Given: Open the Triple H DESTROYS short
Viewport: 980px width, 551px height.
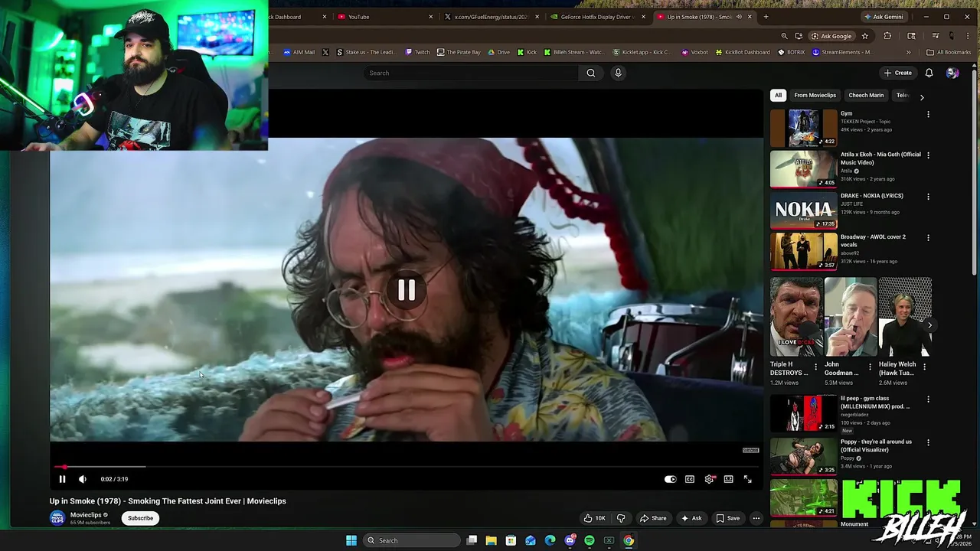Looking at the screenshot, I should [796, 317].
